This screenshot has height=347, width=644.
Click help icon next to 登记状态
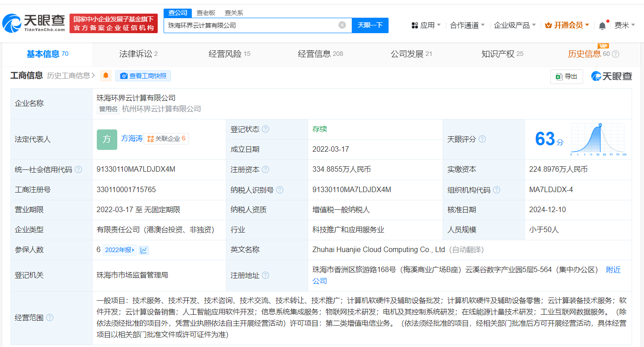[265, 129]
